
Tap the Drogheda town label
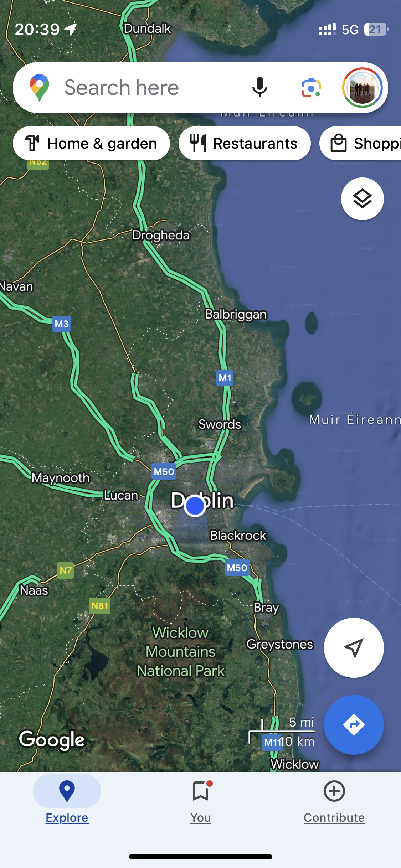pyautogui.click(x=161, y=235)
